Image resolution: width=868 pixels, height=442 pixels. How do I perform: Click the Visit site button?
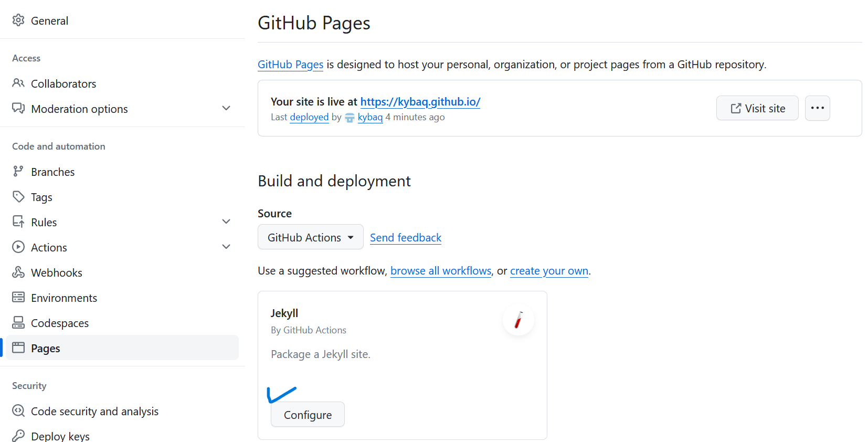(x=757, y=108)
